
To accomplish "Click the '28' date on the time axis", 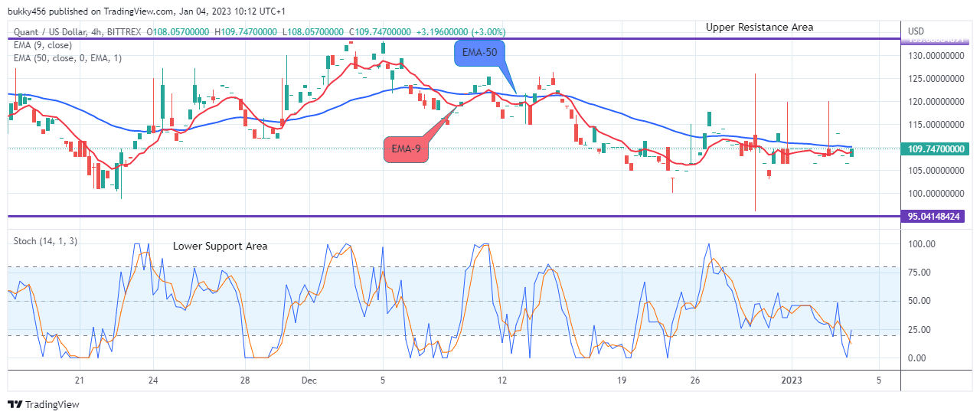I will tap(244, 380).
